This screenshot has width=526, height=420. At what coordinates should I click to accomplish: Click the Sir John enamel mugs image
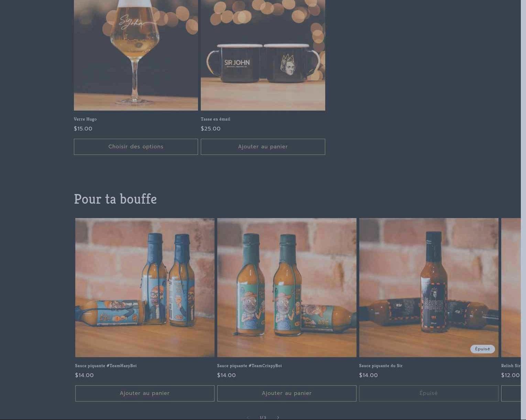263,55
